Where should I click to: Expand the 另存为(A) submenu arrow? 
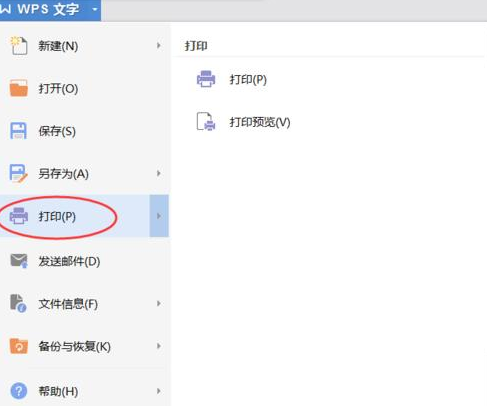pyautogui.click(x=159, y=173)
